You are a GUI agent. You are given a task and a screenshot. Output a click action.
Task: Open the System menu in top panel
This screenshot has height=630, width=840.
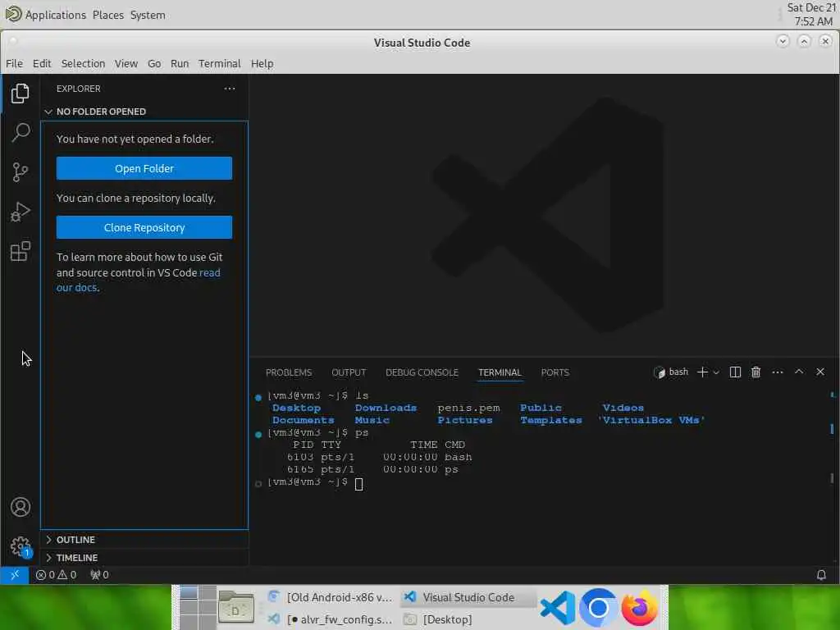148,15
